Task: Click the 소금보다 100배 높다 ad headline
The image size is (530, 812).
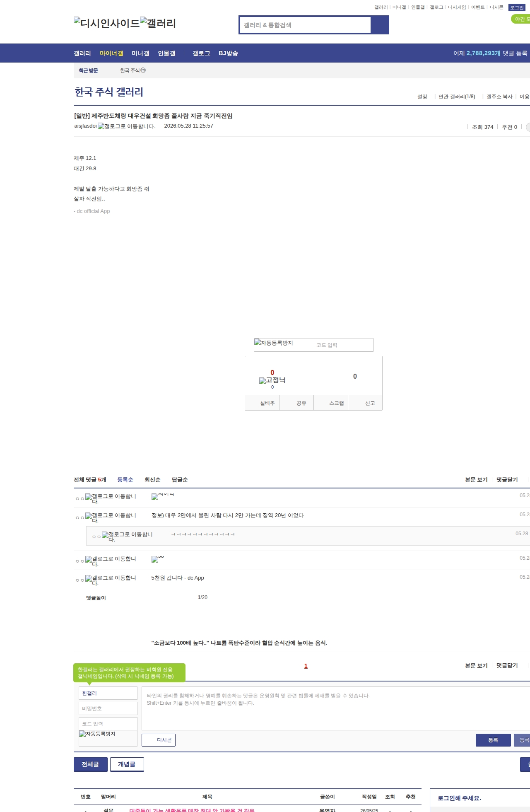Action: pos(239,643)
